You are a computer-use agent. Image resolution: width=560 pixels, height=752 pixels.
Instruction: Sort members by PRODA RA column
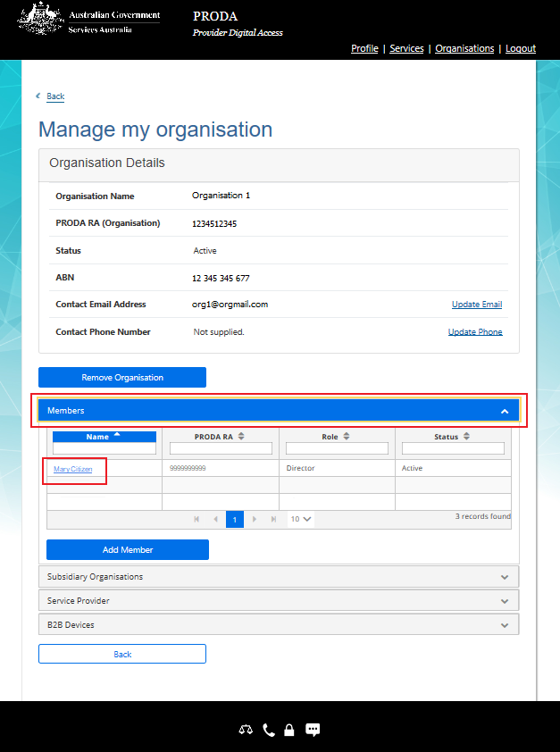(x=220, y=437)
